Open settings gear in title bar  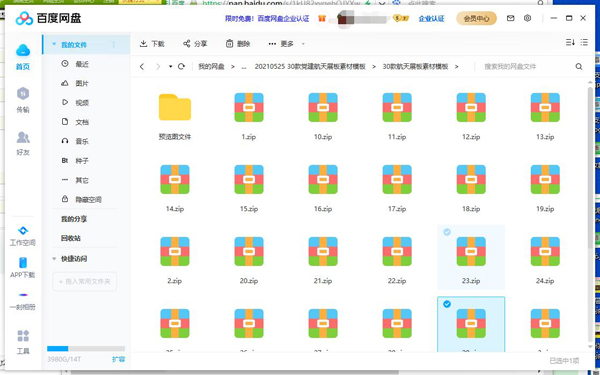point(528,18)
